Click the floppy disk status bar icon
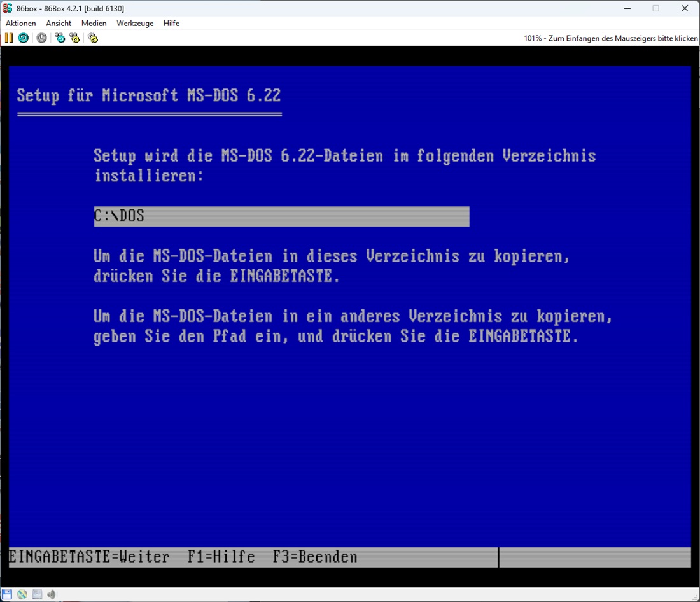Viewport: 700px width, 602px height. [x=8, y=594]
